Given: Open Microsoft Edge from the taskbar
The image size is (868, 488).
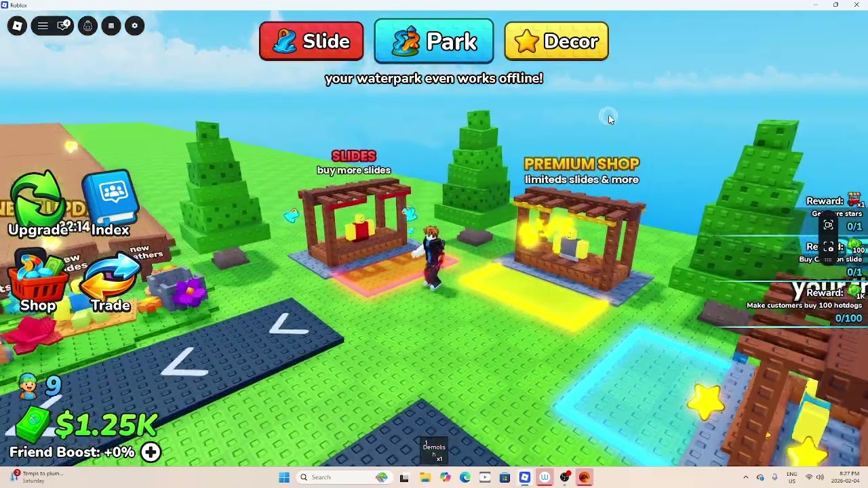Looking at the screenshot, I should click(465, 477).
